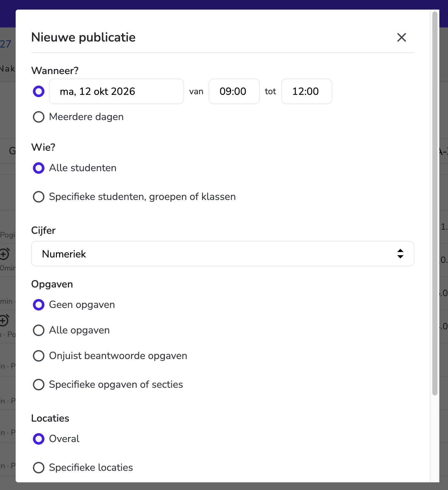Open the date field ma, 12 okt 2026
The height and width of the screenshot is (490, 448).
pyautogui.click(x=116, y=91)
